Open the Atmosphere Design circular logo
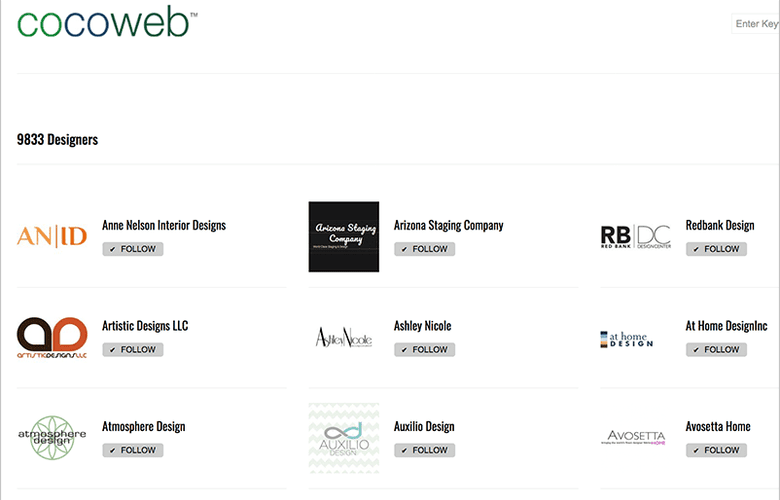 click(x=52, y=438)
